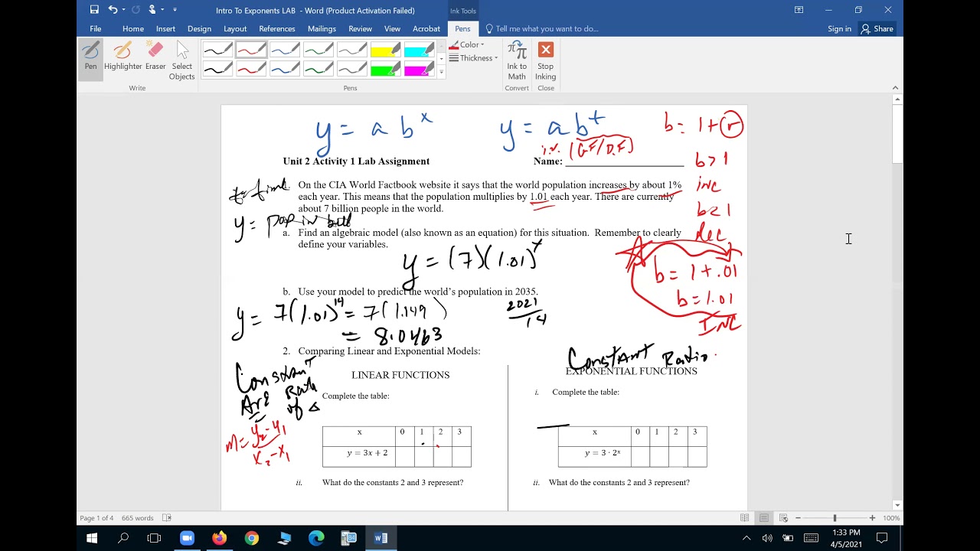Open Microsoft Edge from the taskbar
The height and width of the screenshot is (551, 980).
point(316,538)
